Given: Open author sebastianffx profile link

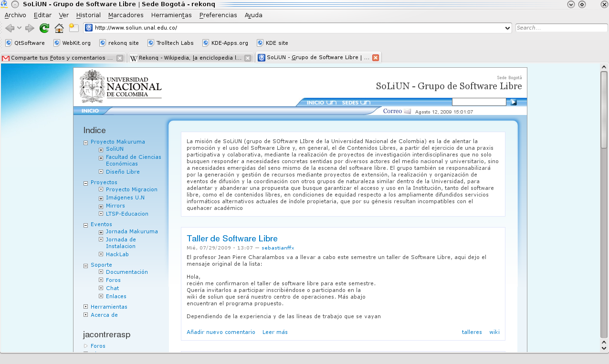Looking at the screenshot, I should tap(278, 248).
